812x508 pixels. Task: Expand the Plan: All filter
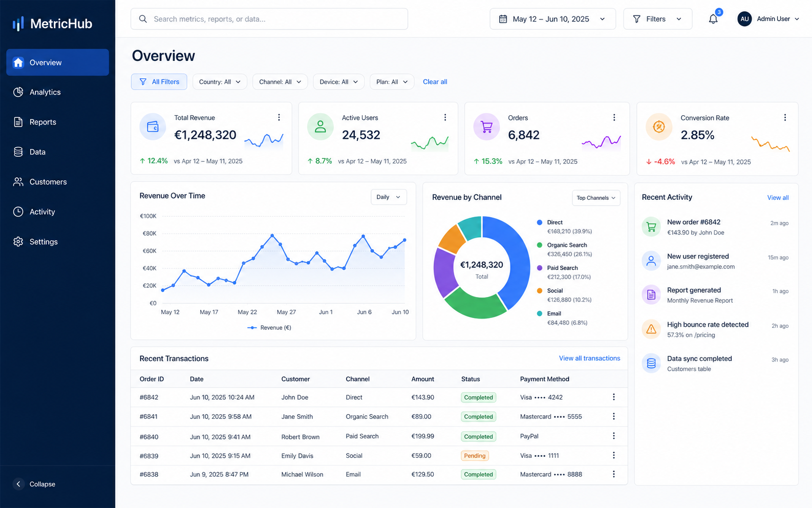(392, 82)
